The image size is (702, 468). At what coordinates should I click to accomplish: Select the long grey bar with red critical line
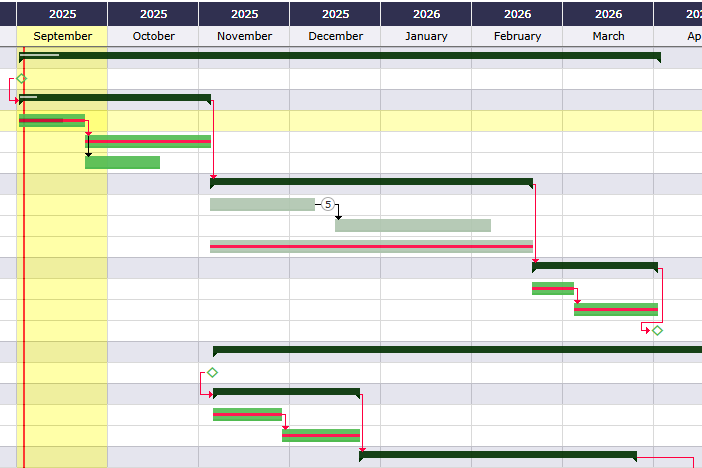pyautogui.click(x=371, y=246)
